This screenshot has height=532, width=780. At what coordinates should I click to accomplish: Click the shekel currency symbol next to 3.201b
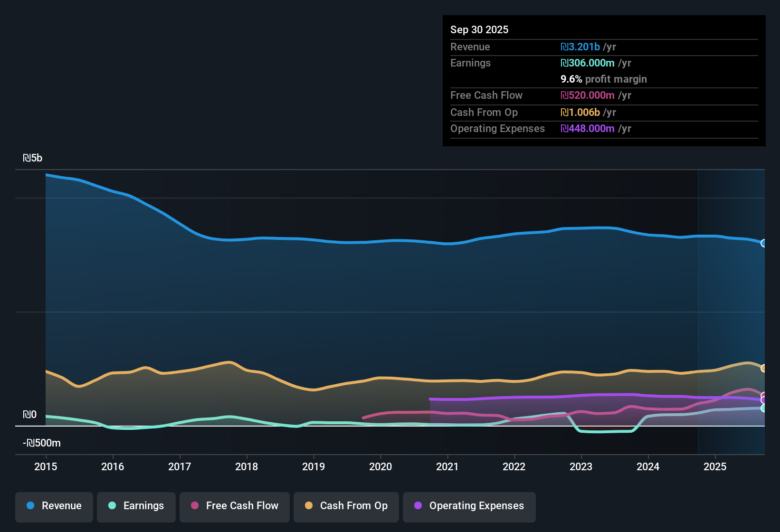[564, 47]
